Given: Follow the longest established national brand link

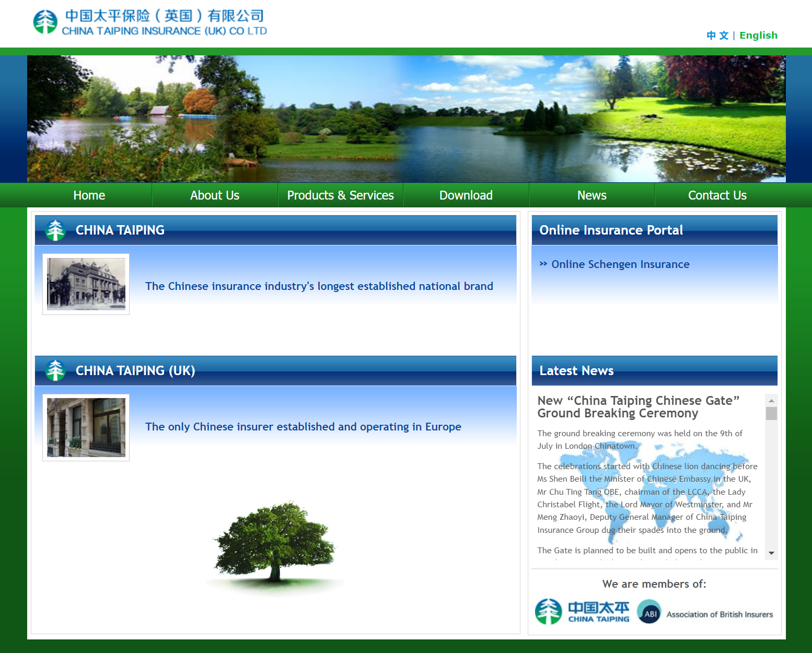Looking at the screenshot, I should [x=319, y=286].
